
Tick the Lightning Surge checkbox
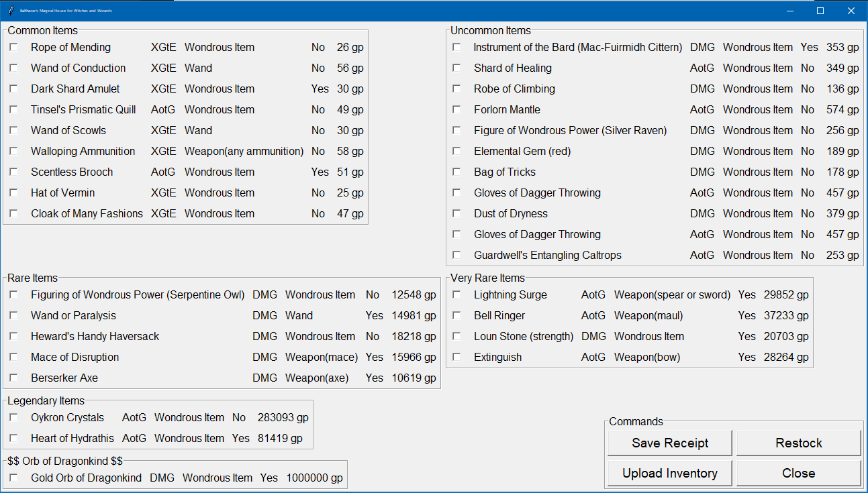coord(456,295)
